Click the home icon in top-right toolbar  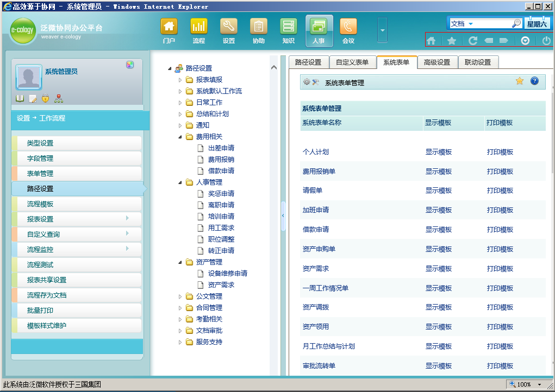click(x=431, y=41)
